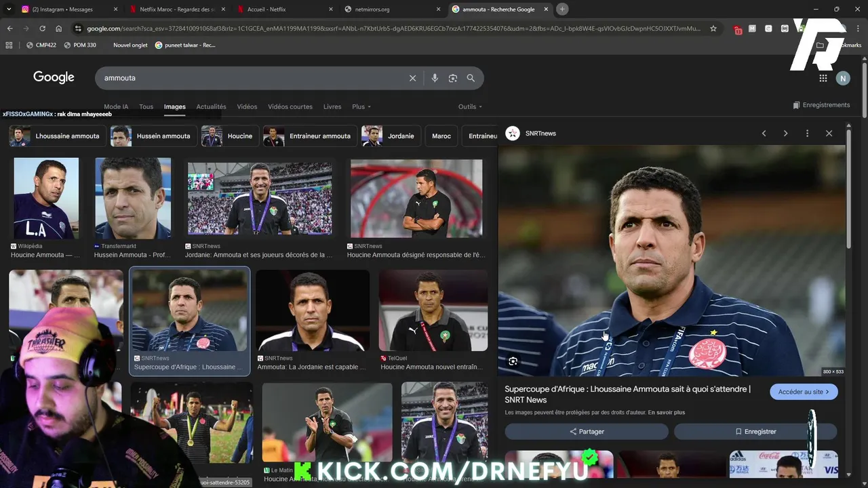868x488 pixels.
Task: Open the Google account avatar N
Action: click(x=843, y=78)
